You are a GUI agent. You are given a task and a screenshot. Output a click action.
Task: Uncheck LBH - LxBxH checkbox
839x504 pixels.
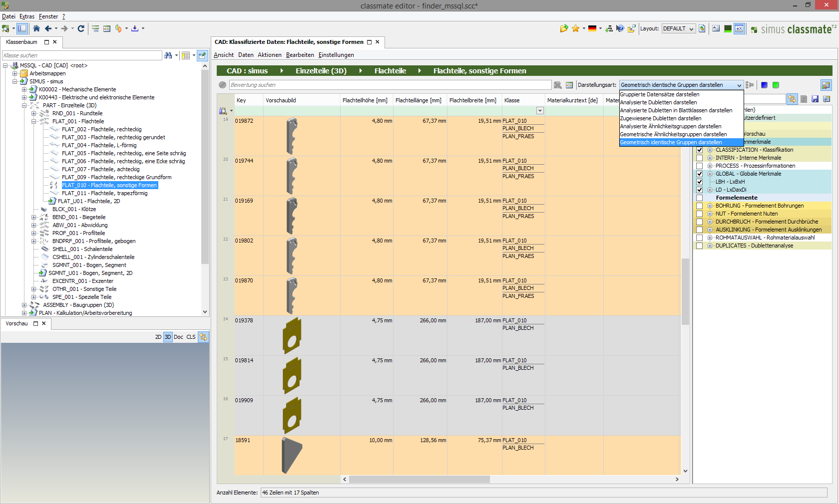699,182
